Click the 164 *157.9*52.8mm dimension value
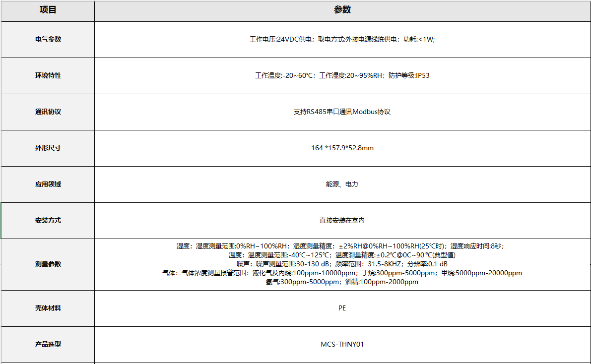 (342, 148)
